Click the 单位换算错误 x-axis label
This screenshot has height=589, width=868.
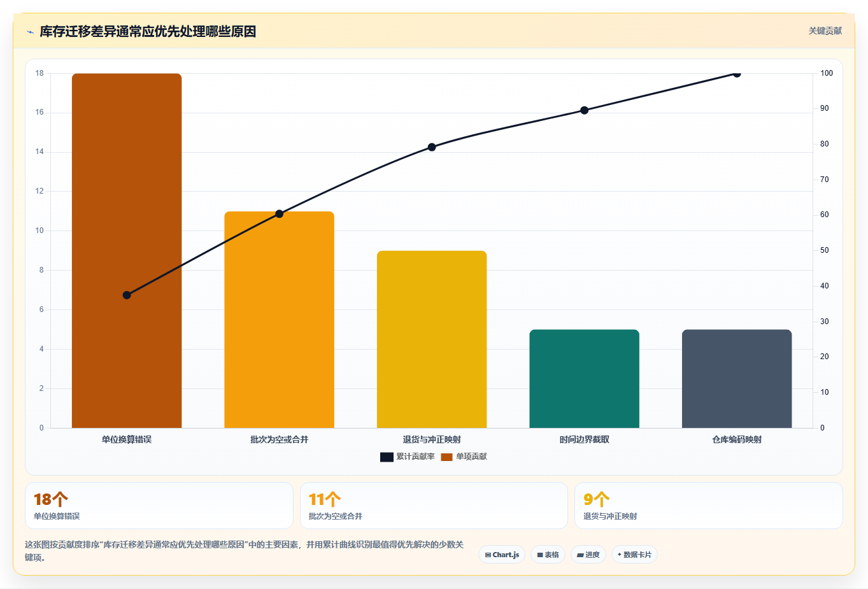point(127,439)
